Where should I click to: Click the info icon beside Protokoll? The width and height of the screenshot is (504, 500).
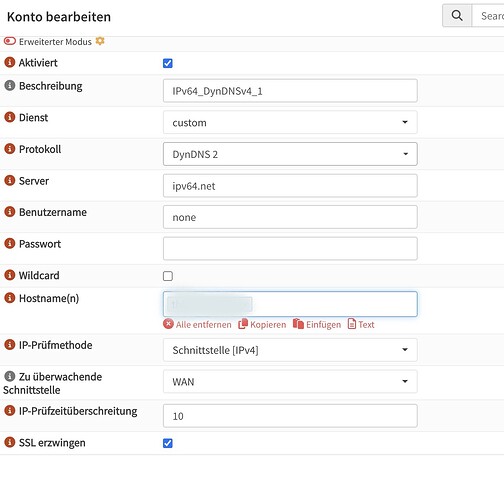point(10,149)
